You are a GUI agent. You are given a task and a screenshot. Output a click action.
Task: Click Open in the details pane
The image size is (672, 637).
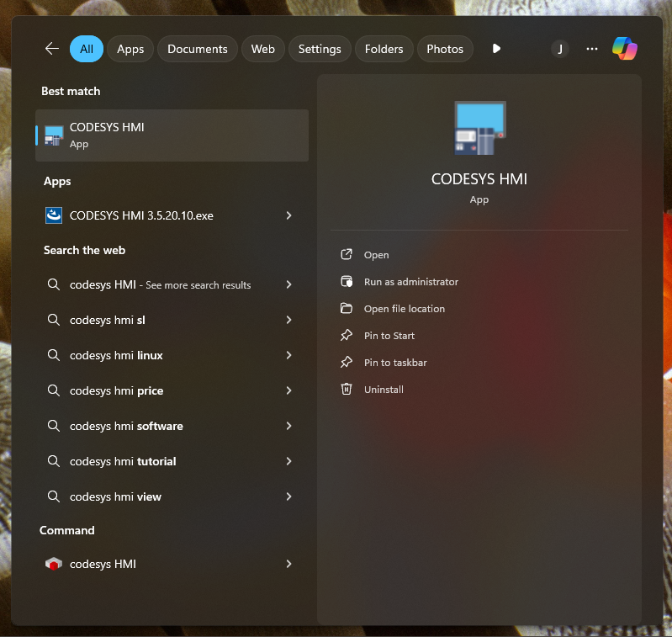tap(376, 255)
